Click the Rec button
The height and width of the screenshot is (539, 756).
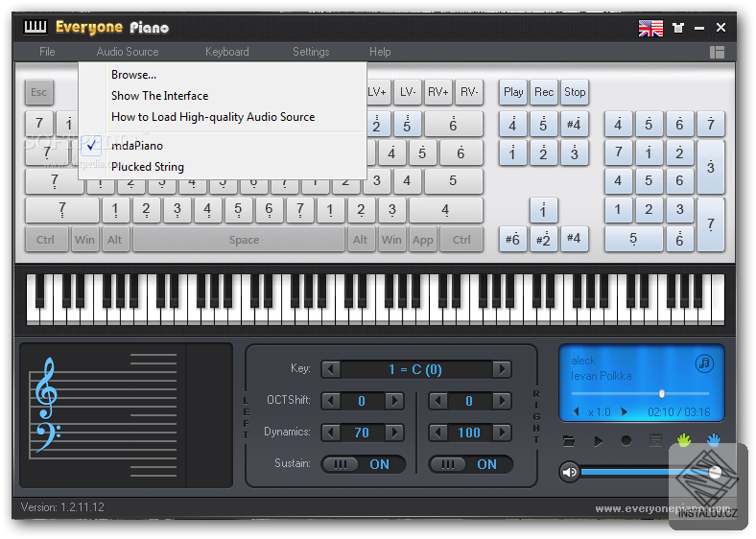pyautogui.click(x=544, y=92)
